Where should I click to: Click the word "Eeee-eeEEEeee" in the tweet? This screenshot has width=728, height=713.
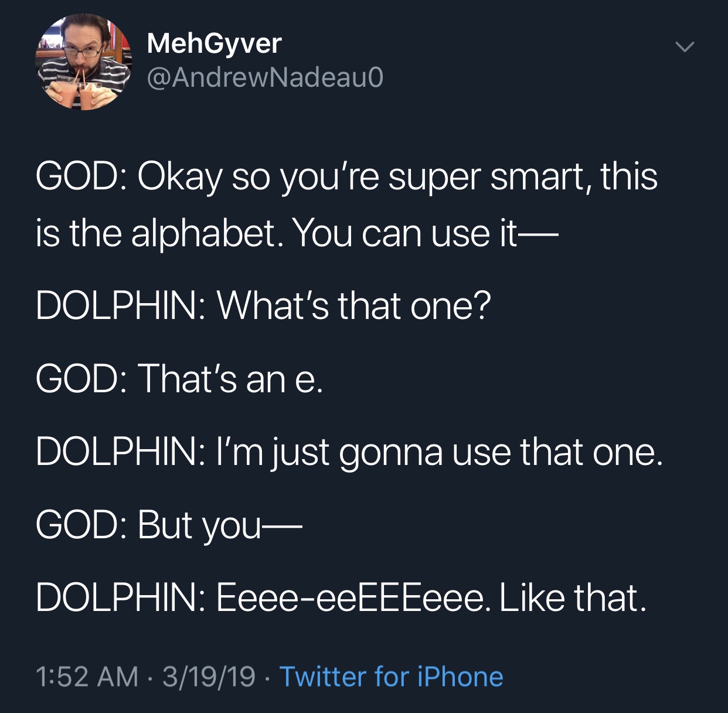(351, 597)
